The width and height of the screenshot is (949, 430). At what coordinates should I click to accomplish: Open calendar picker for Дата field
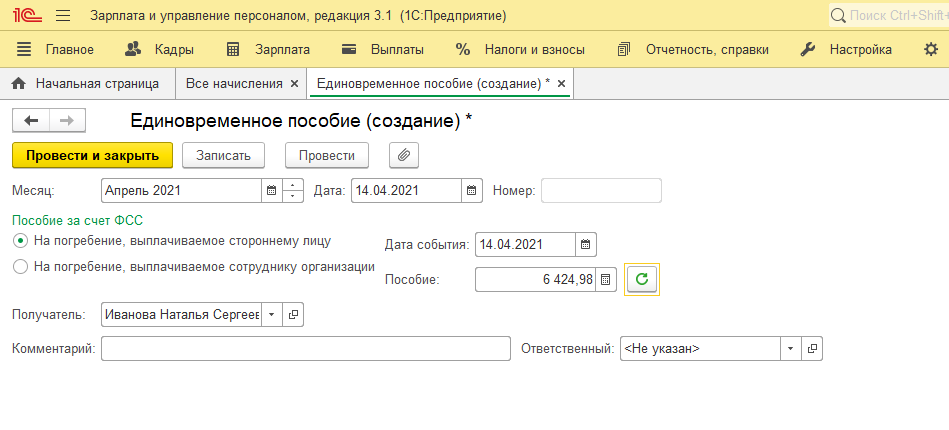point(471,191)
